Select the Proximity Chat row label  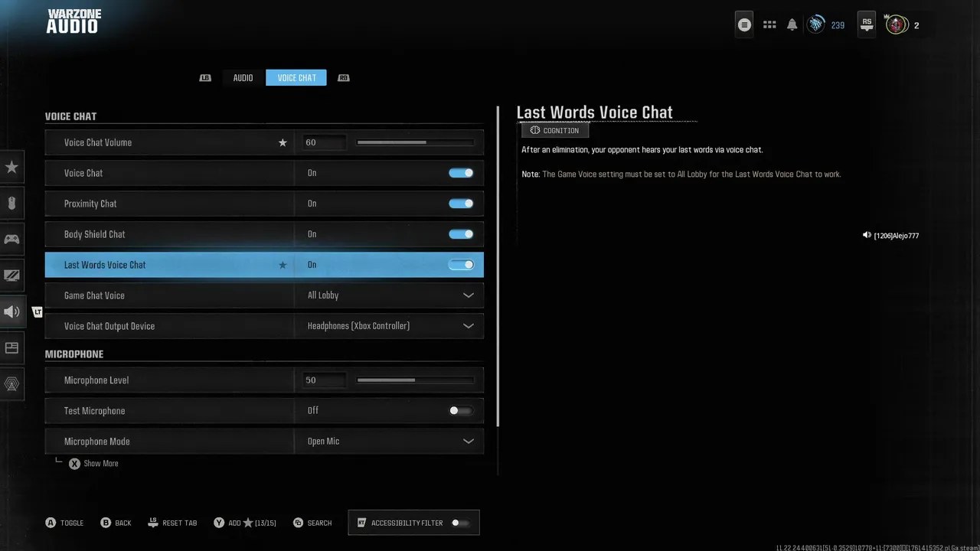click(90, 204)
